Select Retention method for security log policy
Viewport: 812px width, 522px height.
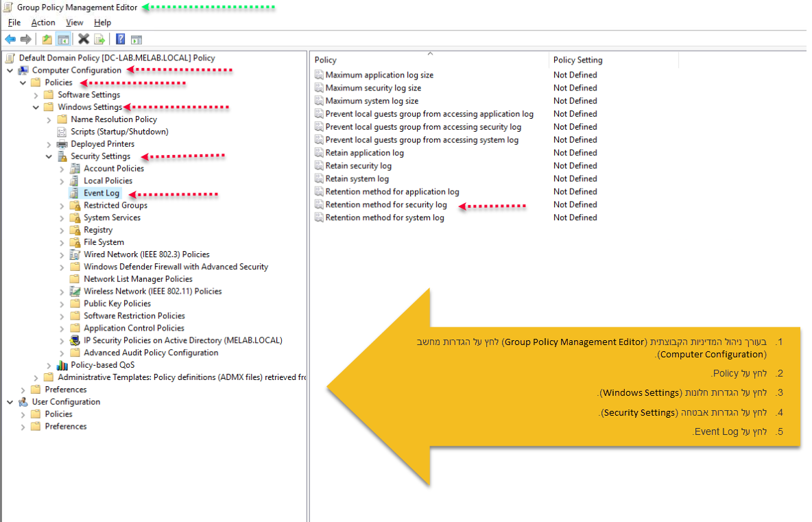pyautogui.click(x=385, y=205)
